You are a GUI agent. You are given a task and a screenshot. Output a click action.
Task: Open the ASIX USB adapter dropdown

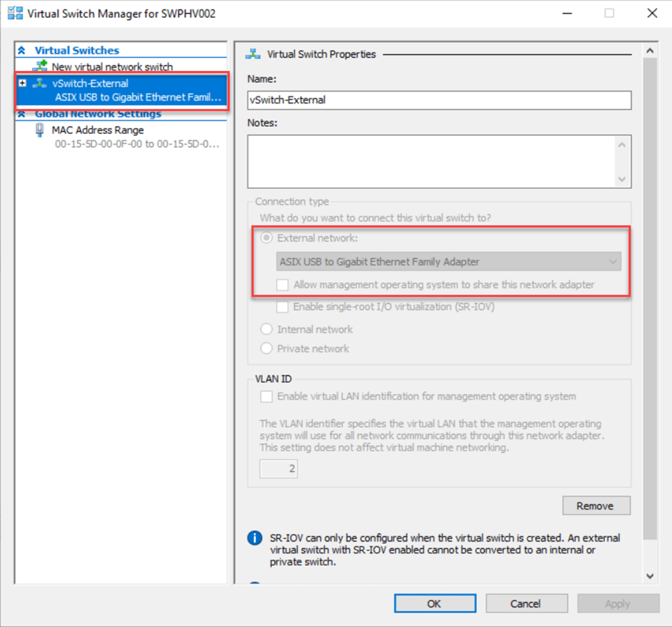click(x=448, y=261)
